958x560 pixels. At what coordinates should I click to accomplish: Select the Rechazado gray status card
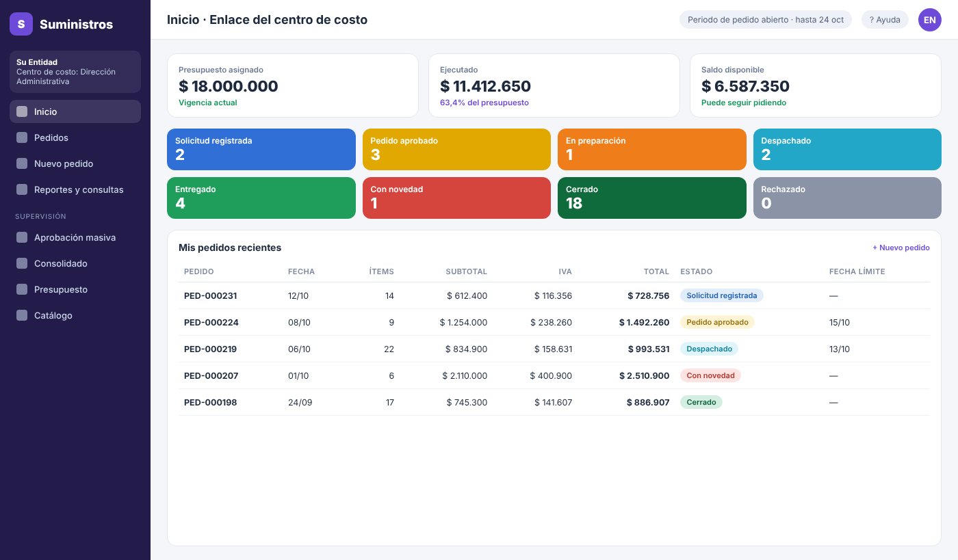click(x=847, y=198)
